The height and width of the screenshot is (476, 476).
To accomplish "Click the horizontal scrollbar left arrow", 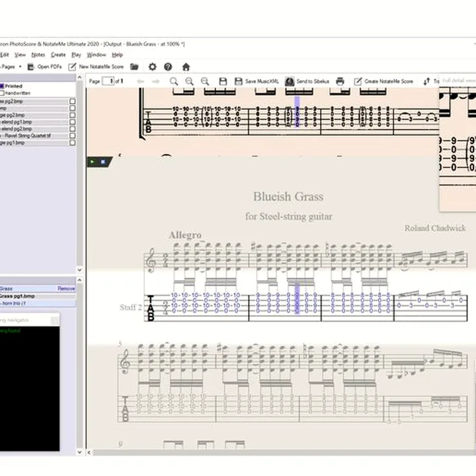I will tap(89, 452).
